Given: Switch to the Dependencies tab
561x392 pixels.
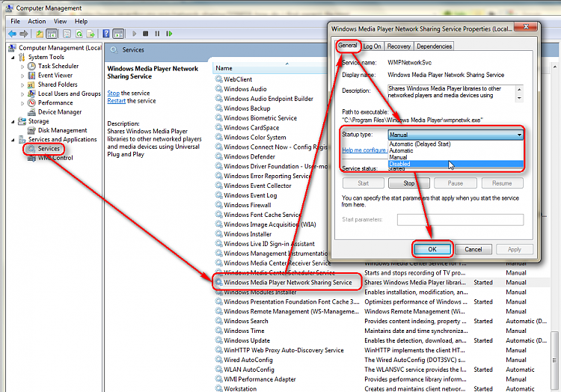Looking at the screenshot, I should pyautogui.click(x=434, y=46).
